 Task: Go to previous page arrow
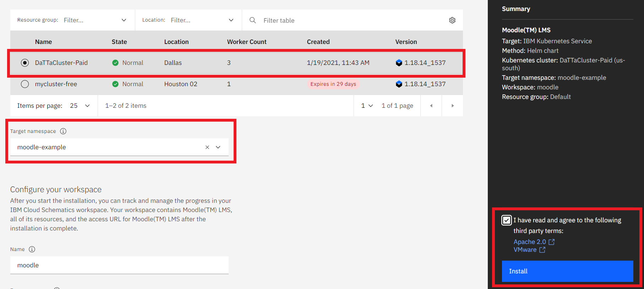(431, 106)
